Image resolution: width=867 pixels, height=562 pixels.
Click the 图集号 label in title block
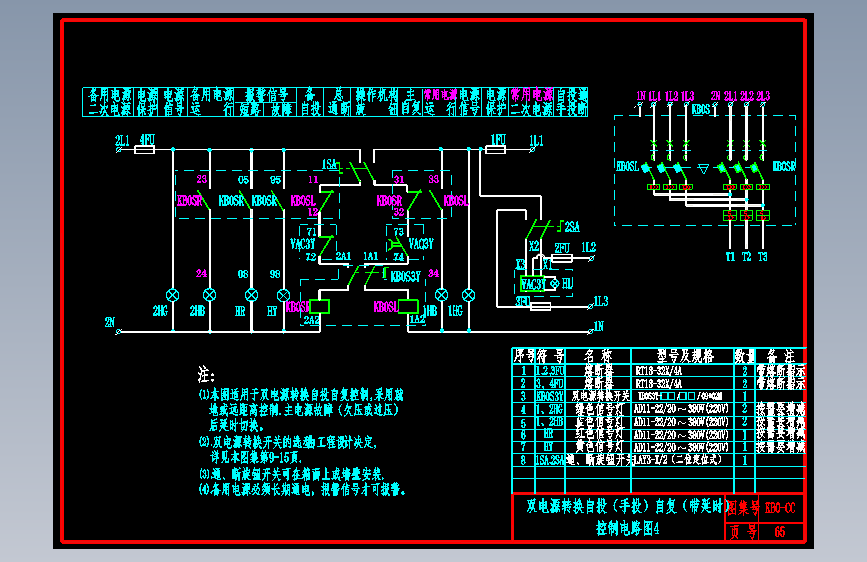[741, 508]
